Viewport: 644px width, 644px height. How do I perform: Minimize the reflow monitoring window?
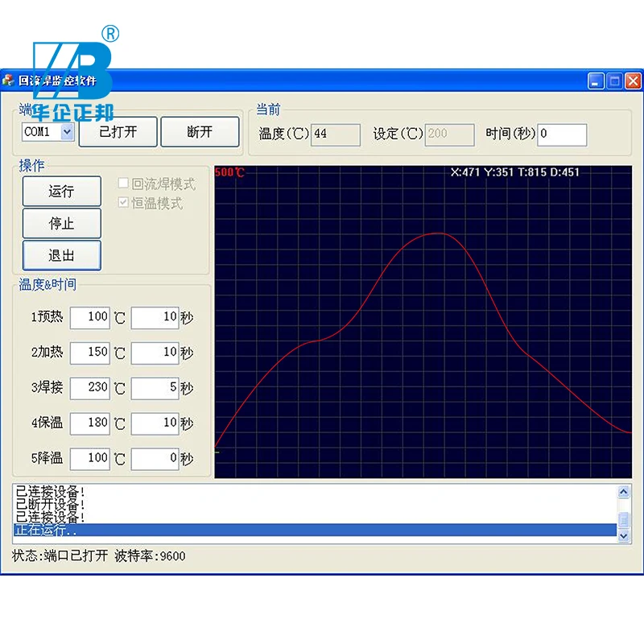(x=596, y=81)
